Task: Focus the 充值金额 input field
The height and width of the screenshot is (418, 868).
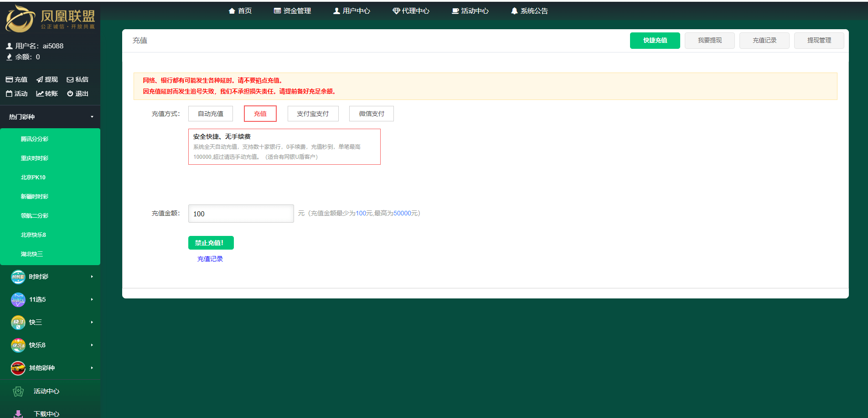Action: pyautogui.click(x=241, y=214)
